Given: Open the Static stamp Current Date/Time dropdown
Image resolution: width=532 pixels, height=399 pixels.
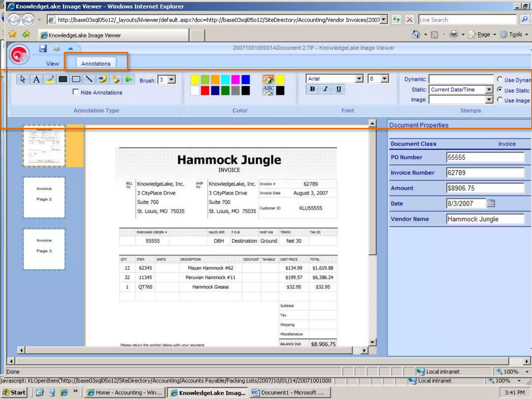Looking at the screenshot, I should [x=489, y=90].
